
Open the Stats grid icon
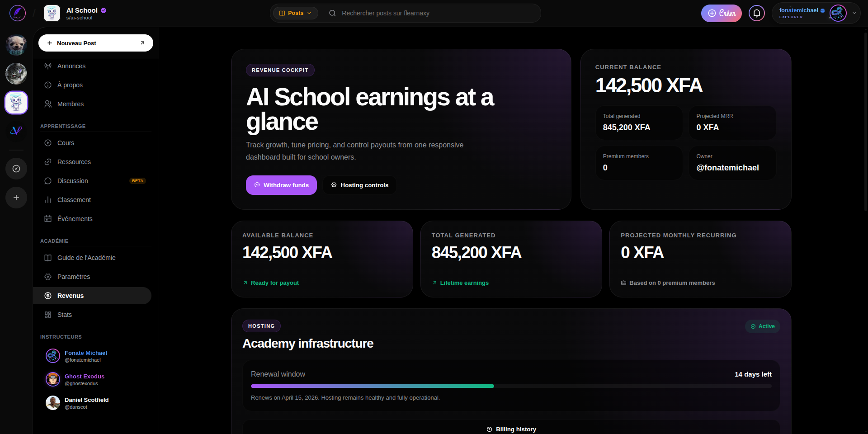(48, 315)
